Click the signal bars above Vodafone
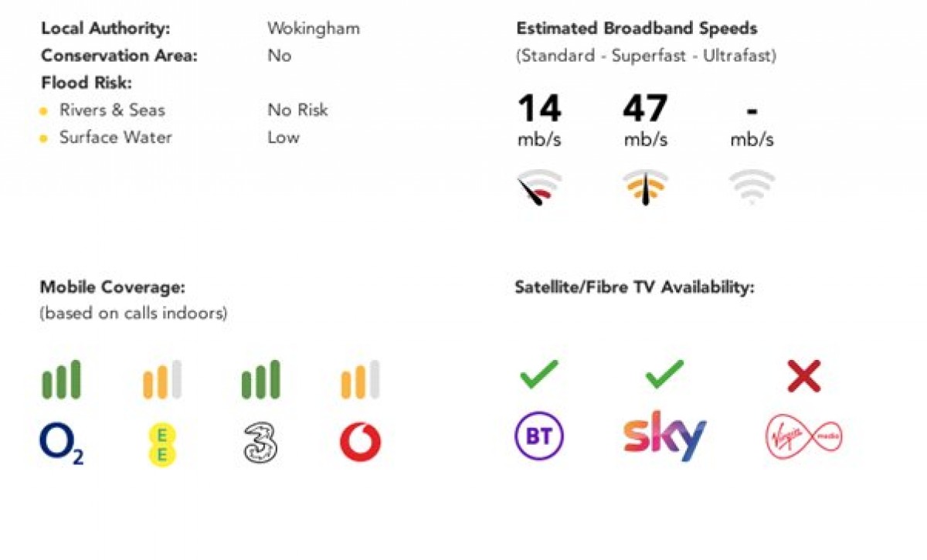The image size is (927, 560). 360,379
